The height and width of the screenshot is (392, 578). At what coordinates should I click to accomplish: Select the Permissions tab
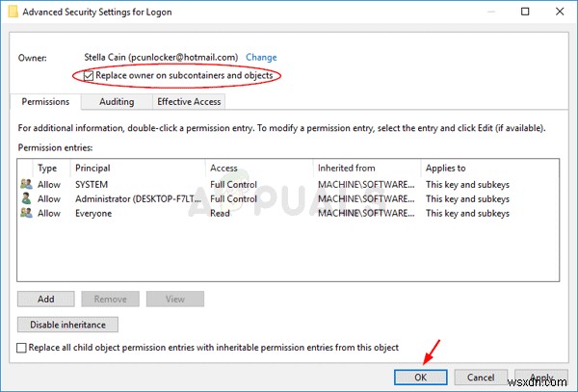pyautogui.click(x=45, y=101)
